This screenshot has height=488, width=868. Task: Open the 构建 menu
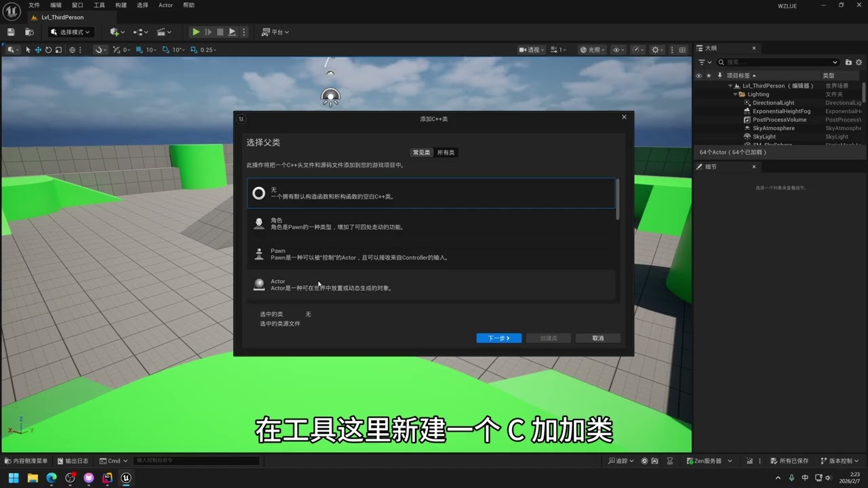pos(121,5)
